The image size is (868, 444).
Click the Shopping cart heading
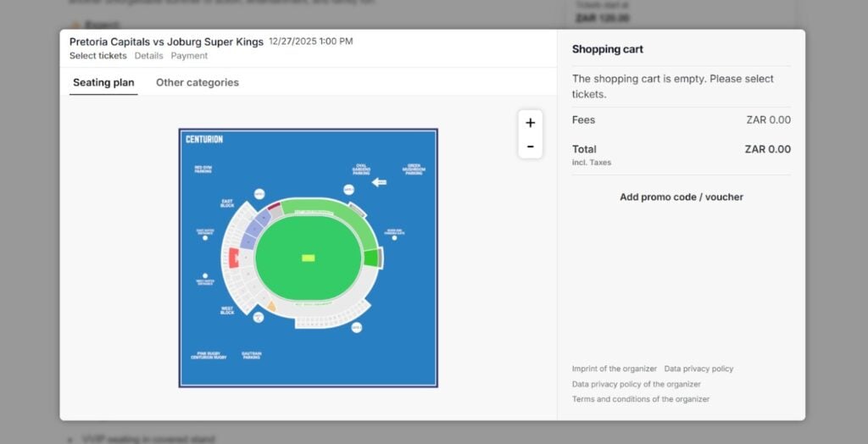(607, 49)
